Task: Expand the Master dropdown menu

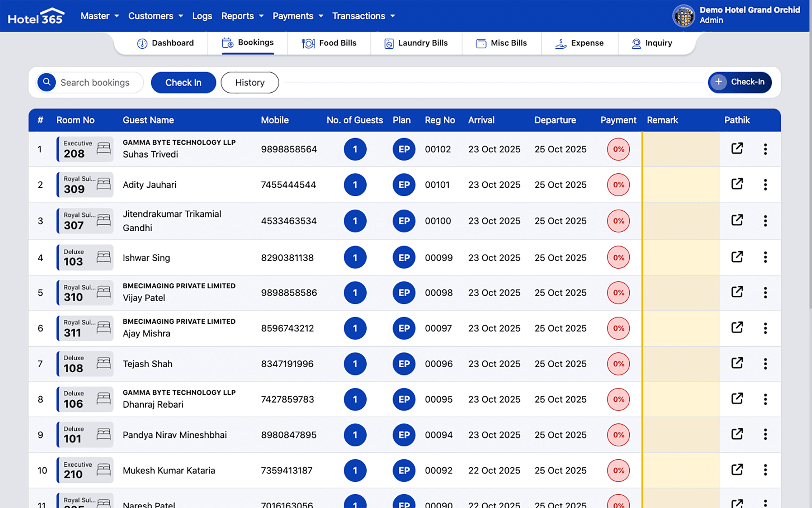Action: click(x=99, y=16)
